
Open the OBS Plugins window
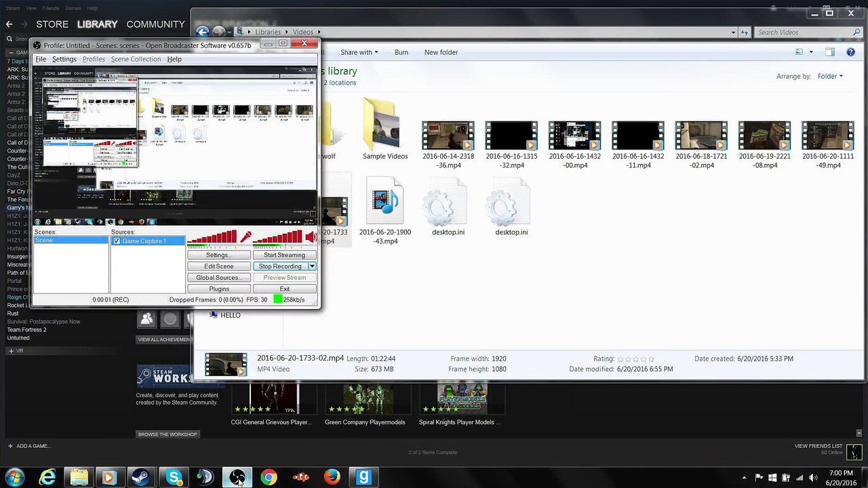pos(218,289)
